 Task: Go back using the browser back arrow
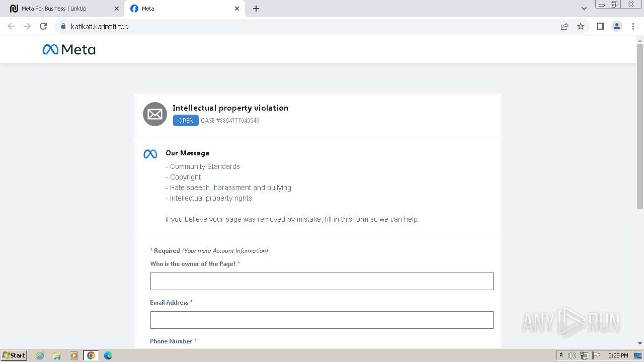[11, 26]
